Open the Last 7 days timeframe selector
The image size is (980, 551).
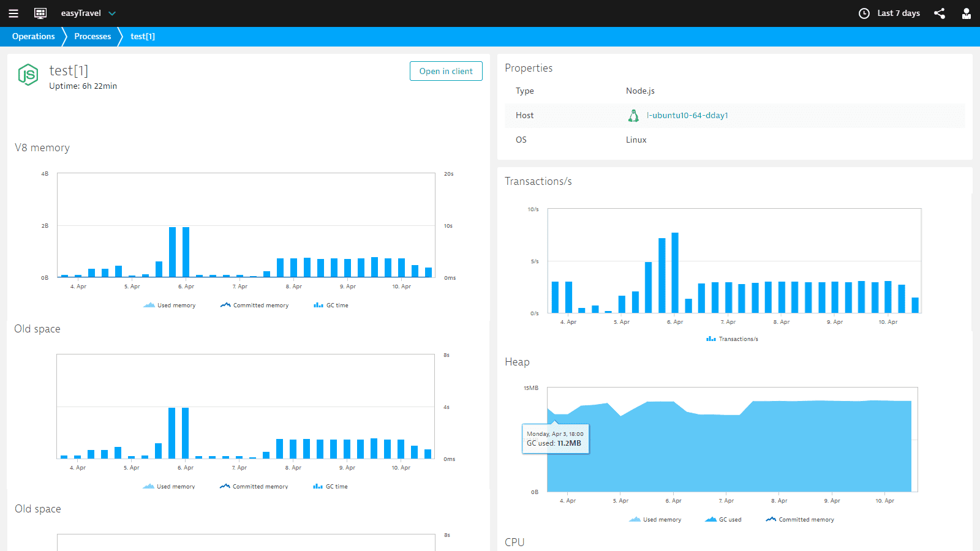click(899, 13)
